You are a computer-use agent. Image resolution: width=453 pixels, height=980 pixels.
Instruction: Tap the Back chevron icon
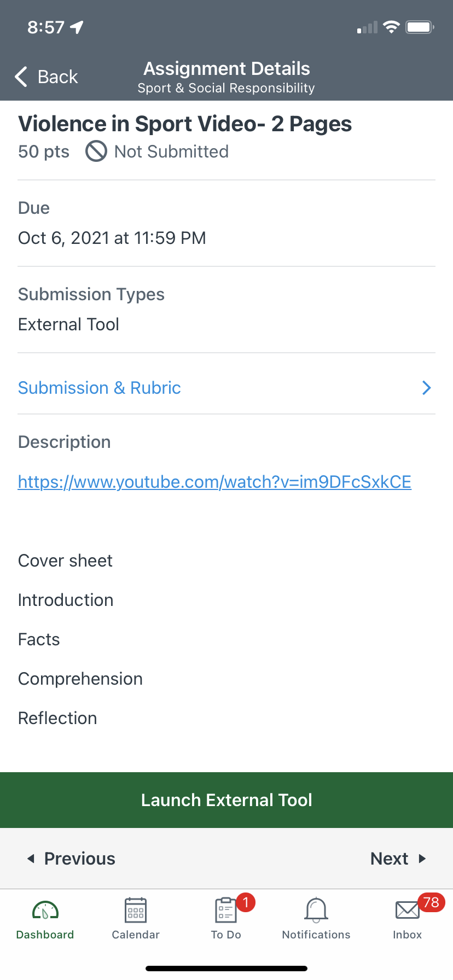pyautogui.click(x=21, y=77)
